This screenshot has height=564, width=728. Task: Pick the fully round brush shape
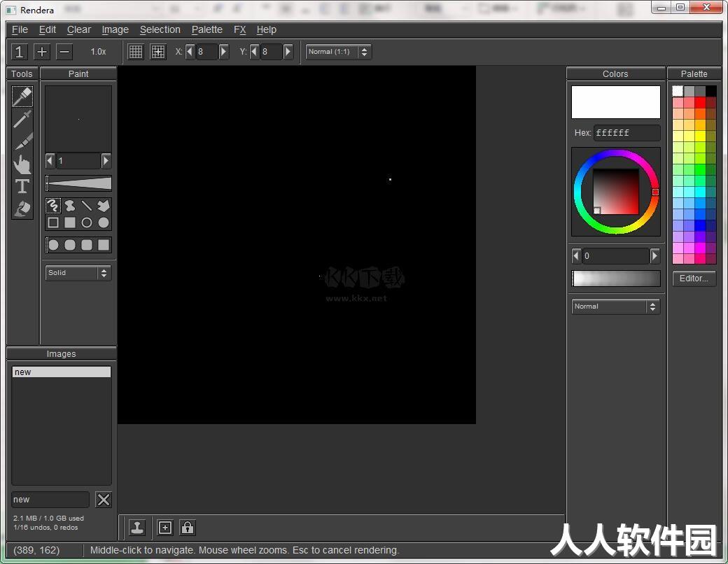[53, 245]
